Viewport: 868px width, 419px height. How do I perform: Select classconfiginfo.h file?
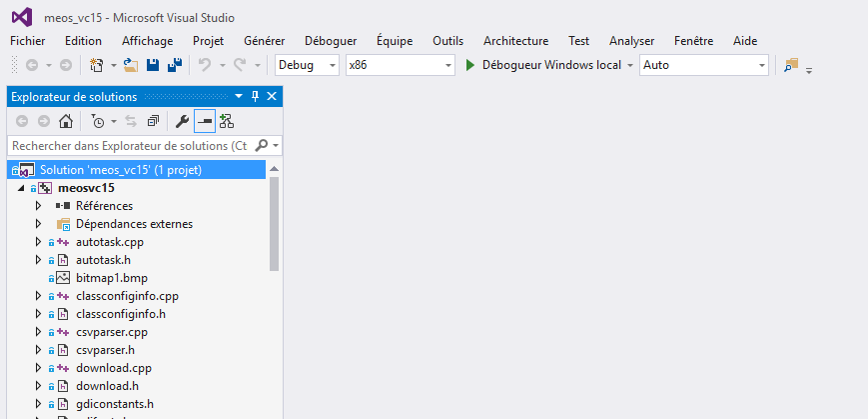pyautogui.click(x=121, y=314)
